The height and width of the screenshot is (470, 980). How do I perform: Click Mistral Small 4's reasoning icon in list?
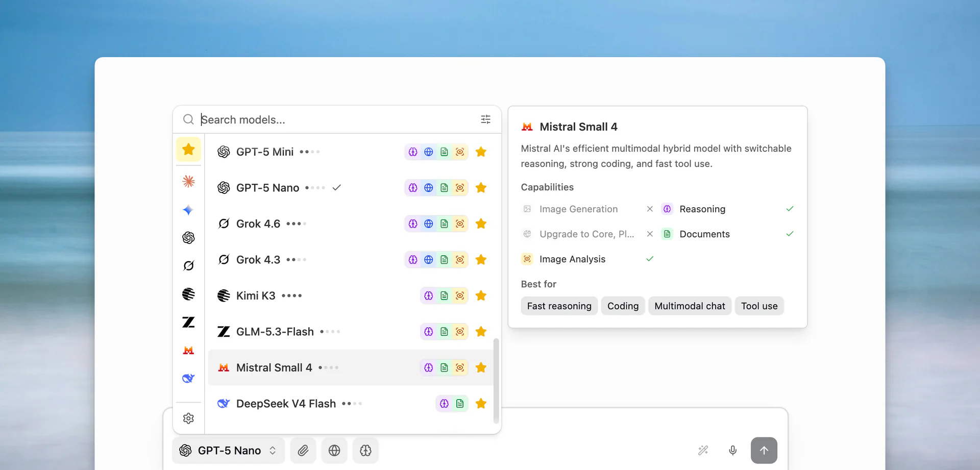point(429,367)
